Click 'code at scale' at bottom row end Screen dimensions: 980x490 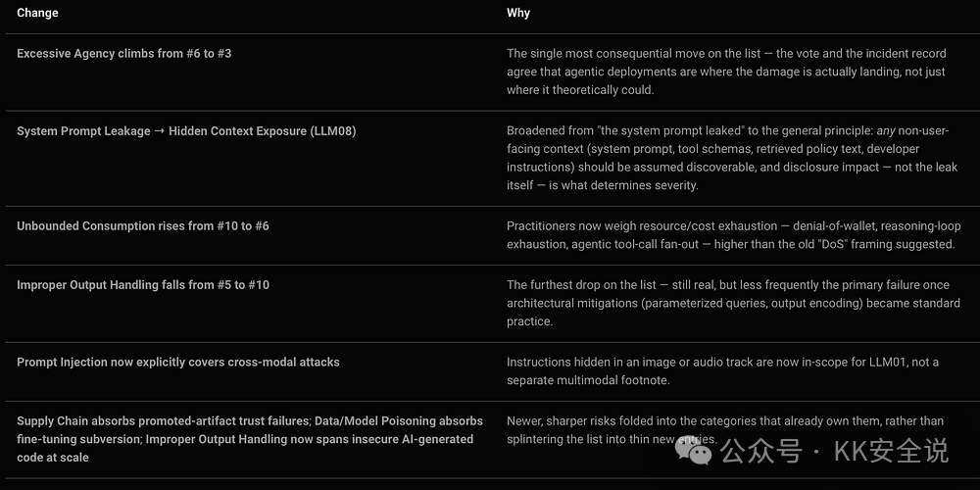point(53,458)
